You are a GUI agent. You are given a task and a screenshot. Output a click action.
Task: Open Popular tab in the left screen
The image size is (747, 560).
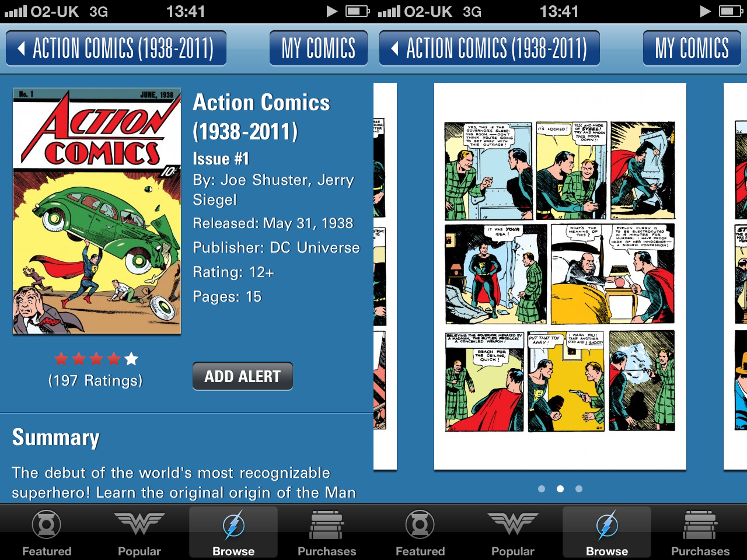click(x=139, y=532)
